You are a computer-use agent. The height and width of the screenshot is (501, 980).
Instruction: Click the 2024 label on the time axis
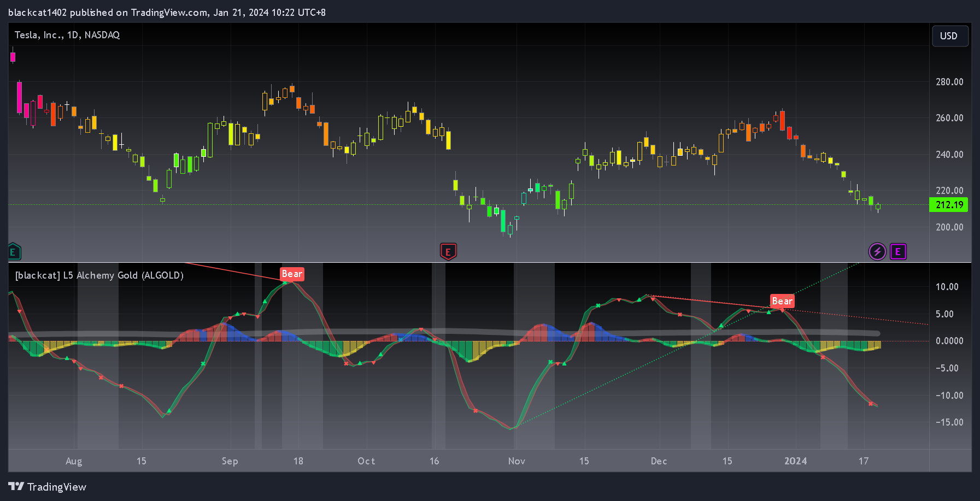(x=795, y=461)
